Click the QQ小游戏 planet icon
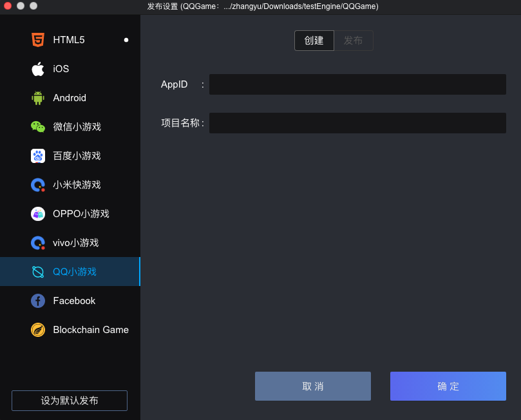This screenshot has height=420, width=521. 38,272
